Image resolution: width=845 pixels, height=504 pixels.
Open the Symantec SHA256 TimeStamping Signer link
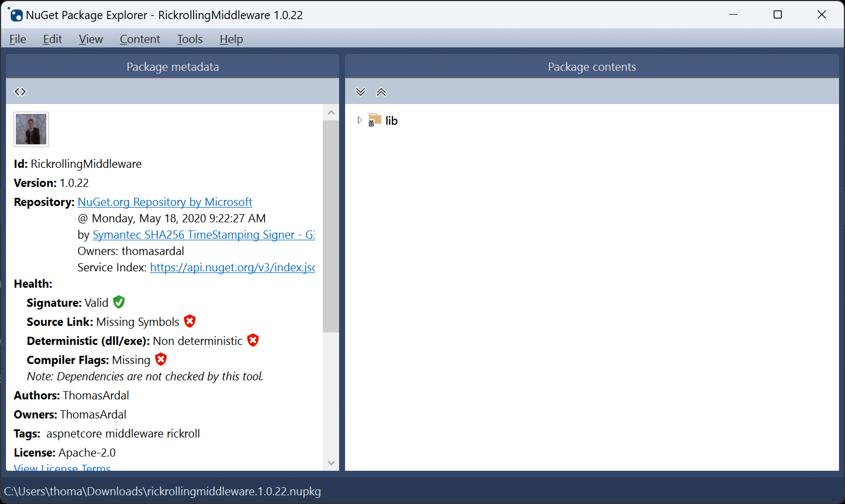[x=202, y=234]
